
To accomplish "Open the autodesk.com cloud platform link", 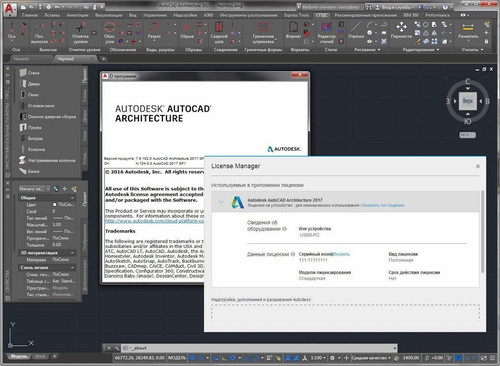I will [154, 221].
